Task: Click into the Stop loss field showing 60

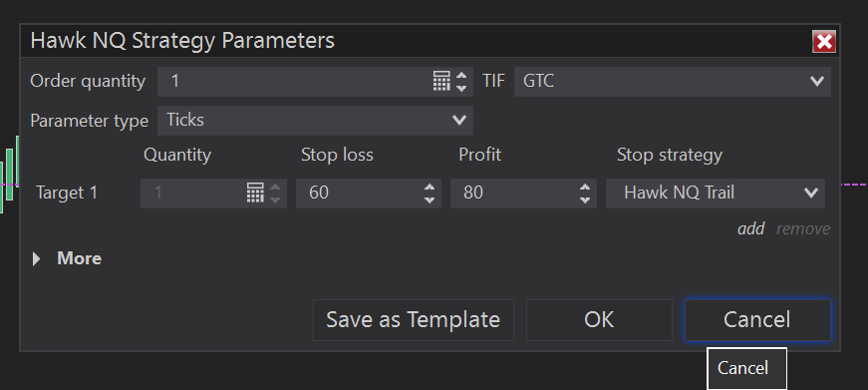Action: click(x=359, y=193)
